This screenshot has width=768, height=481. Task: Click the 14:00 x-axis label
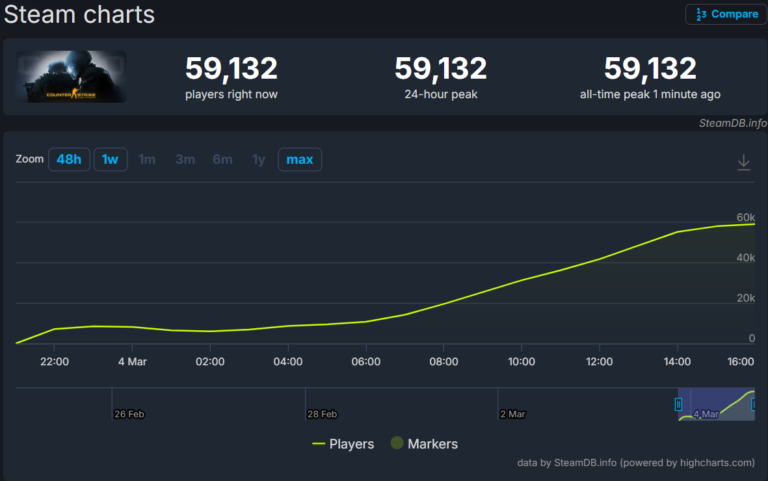click(677, 361)
